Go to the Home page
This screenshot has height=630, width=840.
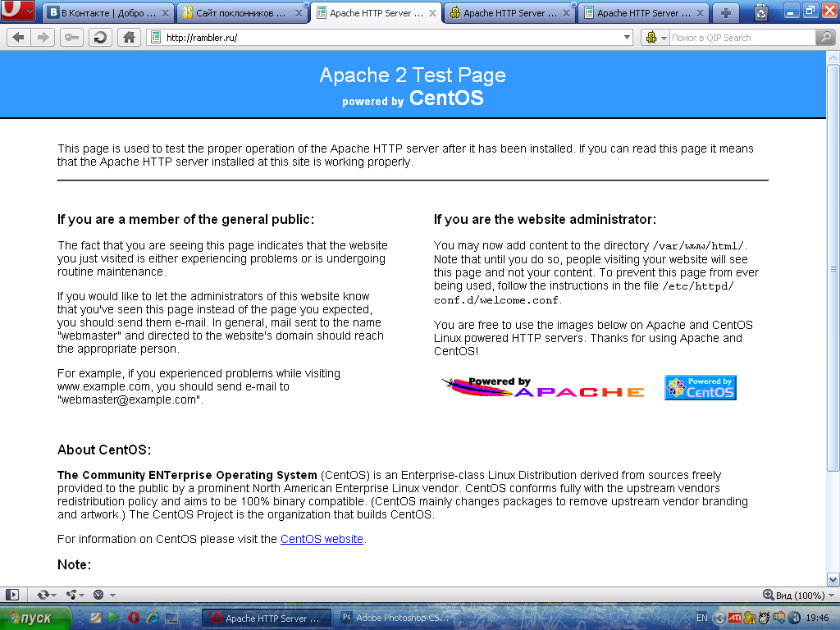pyautogui.click(x=129, y=38)
